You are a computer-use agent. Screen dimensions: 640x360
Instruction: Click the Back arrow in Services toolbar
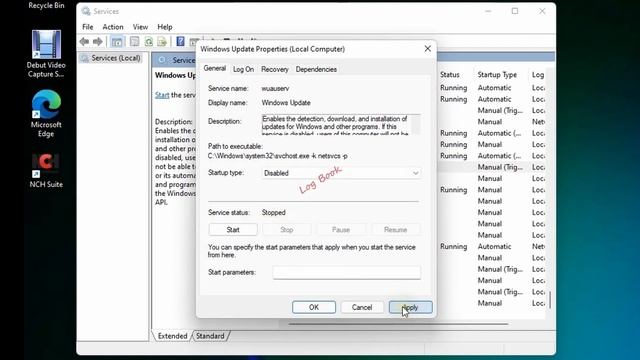click(x=84, y=41)
